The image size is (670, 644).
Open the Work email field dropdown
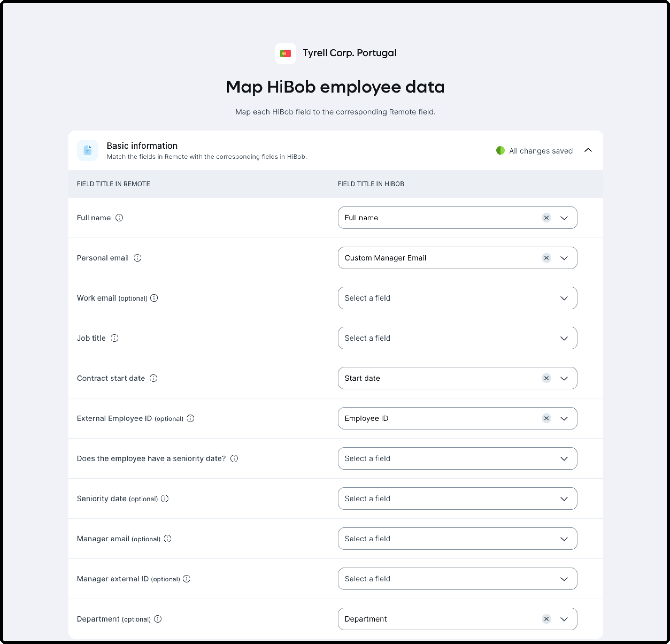(564, 298)
